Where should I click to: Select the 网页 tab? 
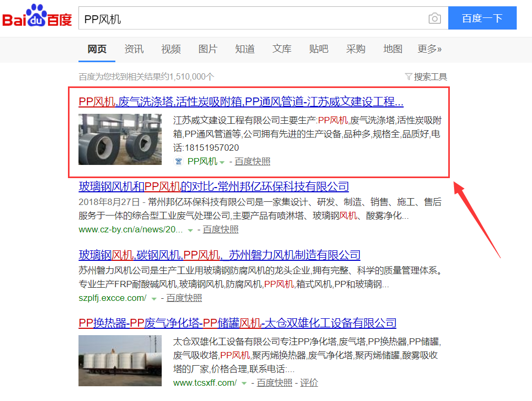(x=97, y=49)
